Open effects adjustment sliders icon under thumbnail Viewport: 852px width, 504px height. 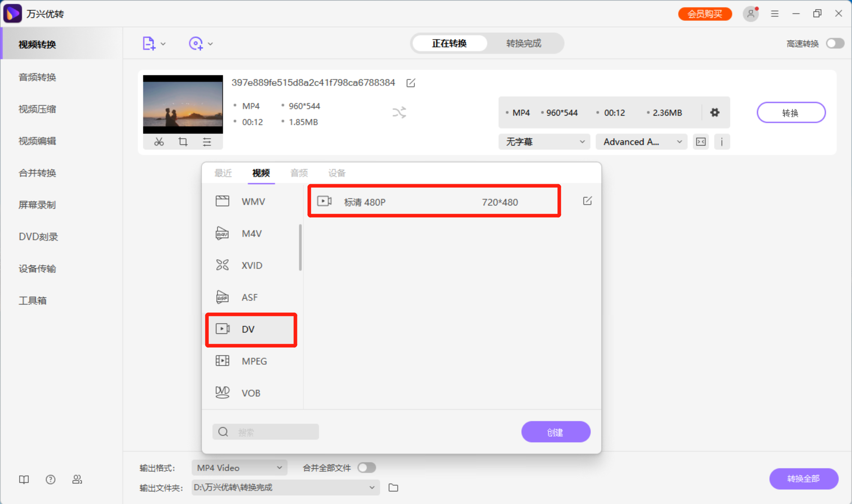207,142
